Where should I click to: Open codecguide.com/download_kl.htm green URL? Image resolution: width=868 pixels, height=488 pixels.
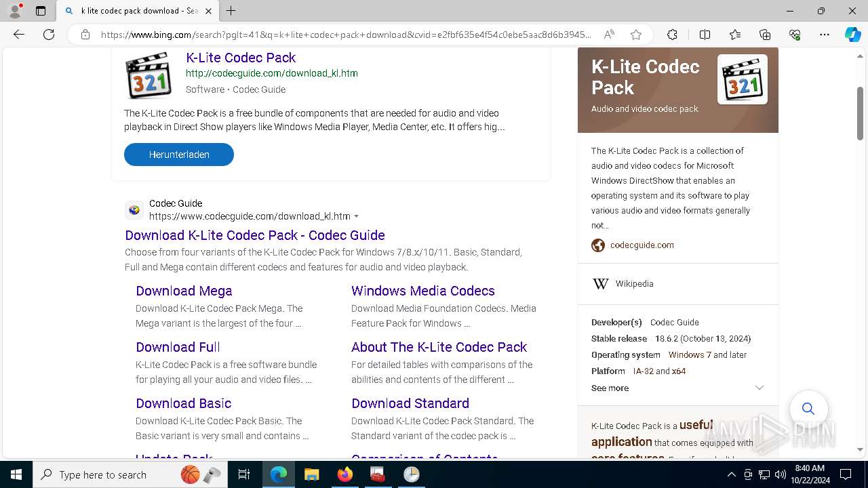click(x=272, y=73)
